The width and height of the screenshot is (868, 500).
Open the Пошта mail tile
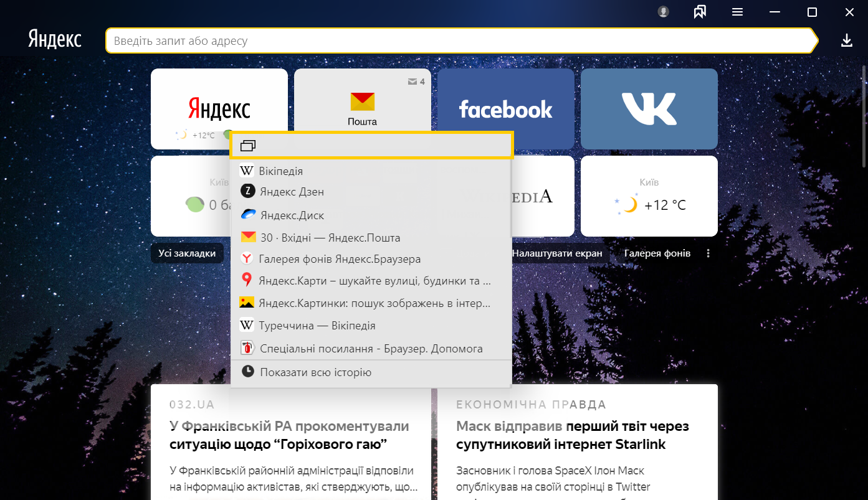(x=362, y=100)
